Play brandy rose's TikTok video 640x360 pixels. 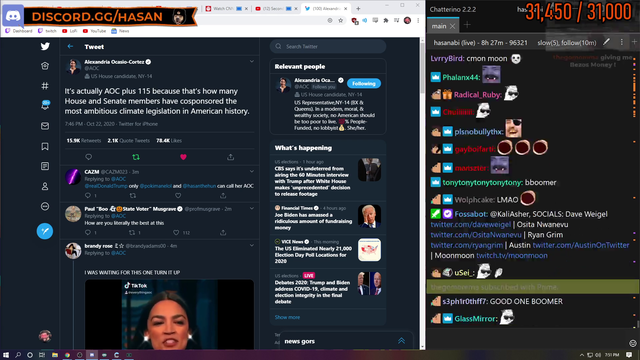click(x=169, y=314)
